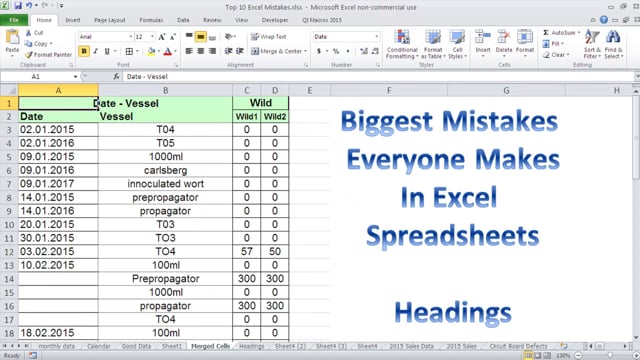
Task: Increase font size with Grow Font icon
Action: pos(162,37)
